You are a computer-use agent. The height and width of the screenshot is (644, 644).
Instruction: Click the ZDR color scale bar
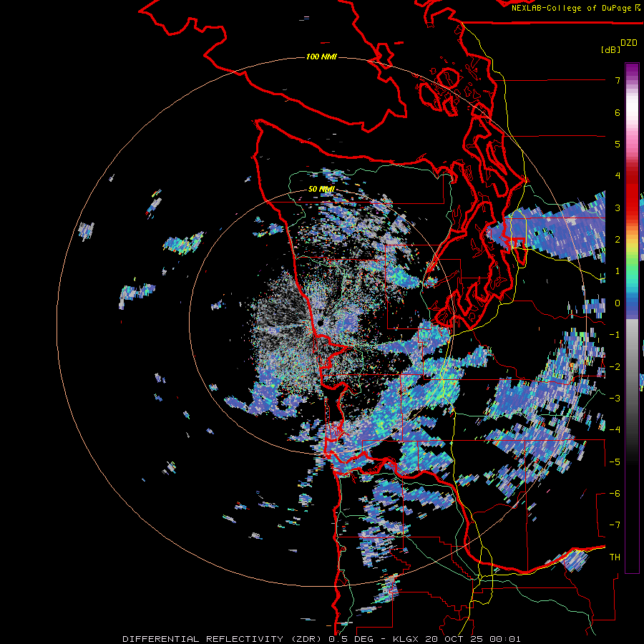pos(632,318)
